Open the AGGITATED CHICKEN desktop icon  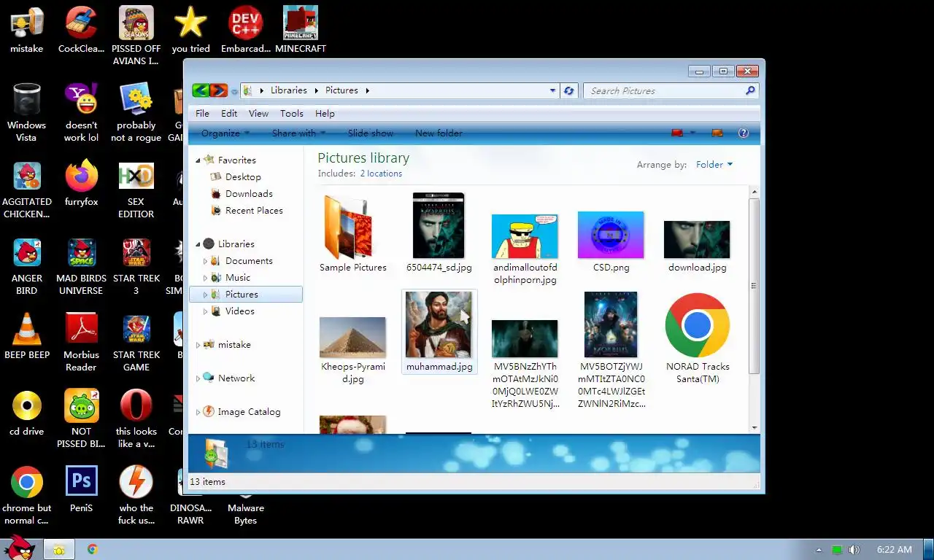pos(26,188)
